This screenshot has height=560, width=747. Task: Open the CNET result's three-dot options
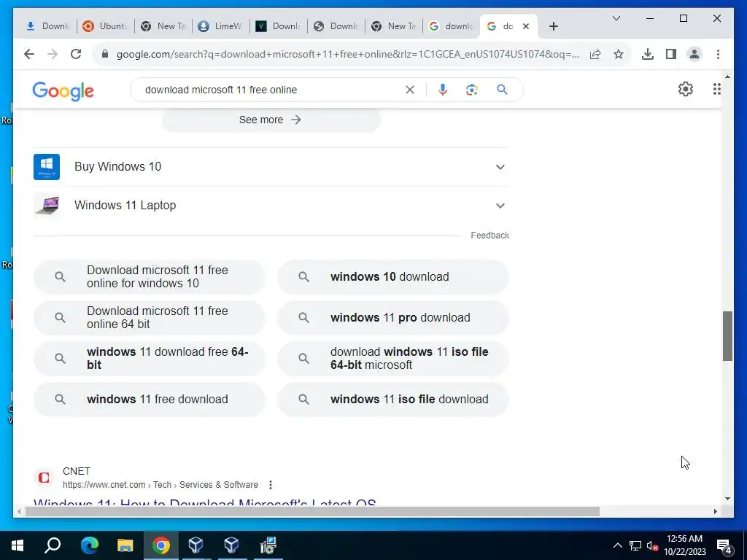[x=270, y=485]
